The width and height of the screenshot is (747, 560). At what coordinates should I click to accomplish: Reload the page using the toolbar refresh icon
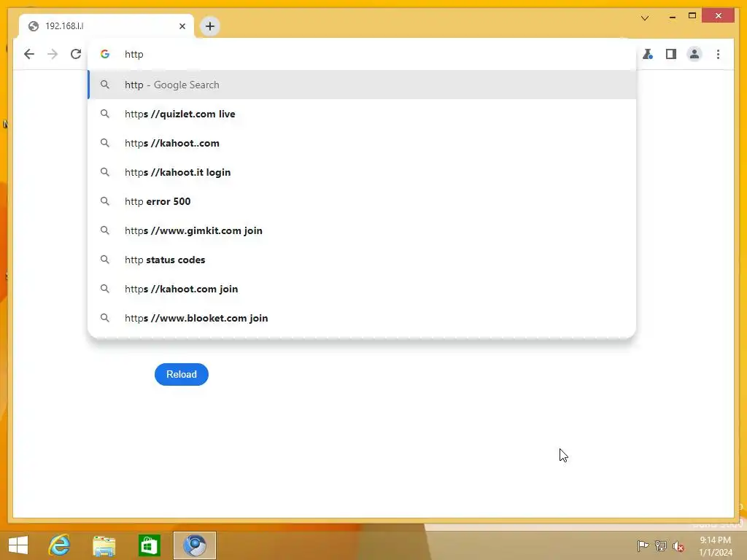[x=76, y=54]
